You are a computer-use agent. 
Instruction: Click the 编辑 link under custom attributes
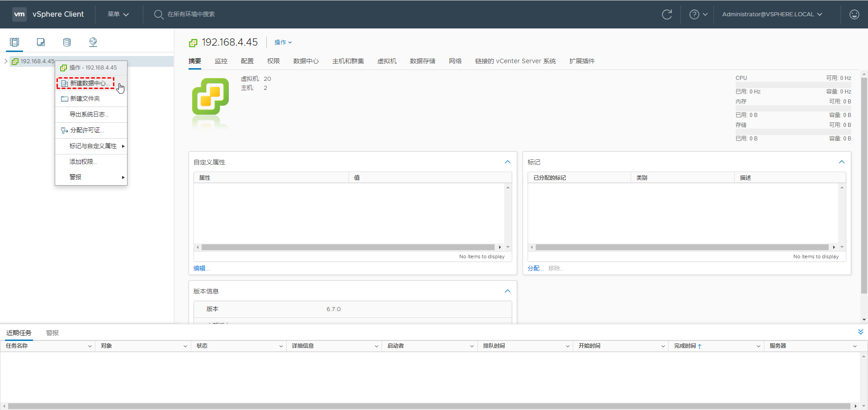pyautogui.click(x=201, y=268)
